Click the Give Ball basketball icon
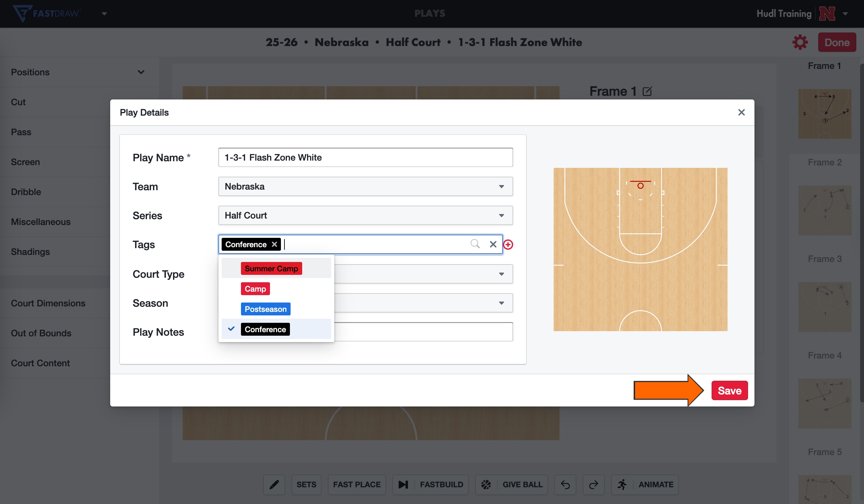The width and height of the screenshot is (864, 504). 486,484
